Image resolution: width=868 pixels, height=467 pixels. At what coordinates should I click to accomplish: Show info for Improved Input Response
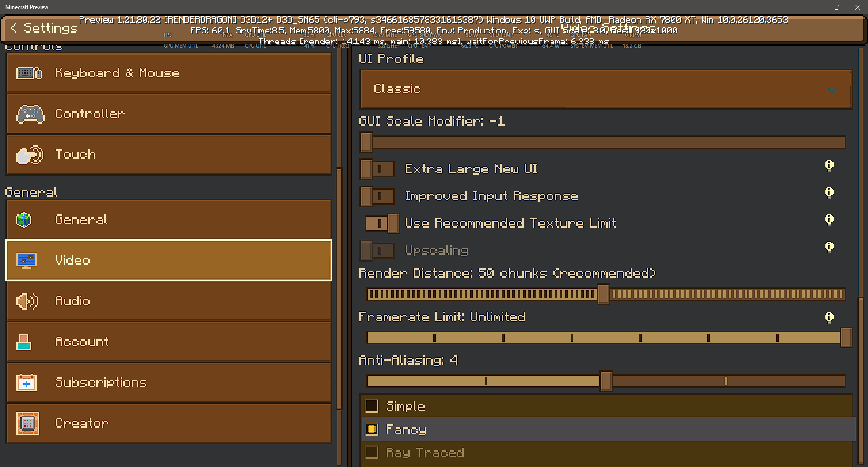[829, 193]
